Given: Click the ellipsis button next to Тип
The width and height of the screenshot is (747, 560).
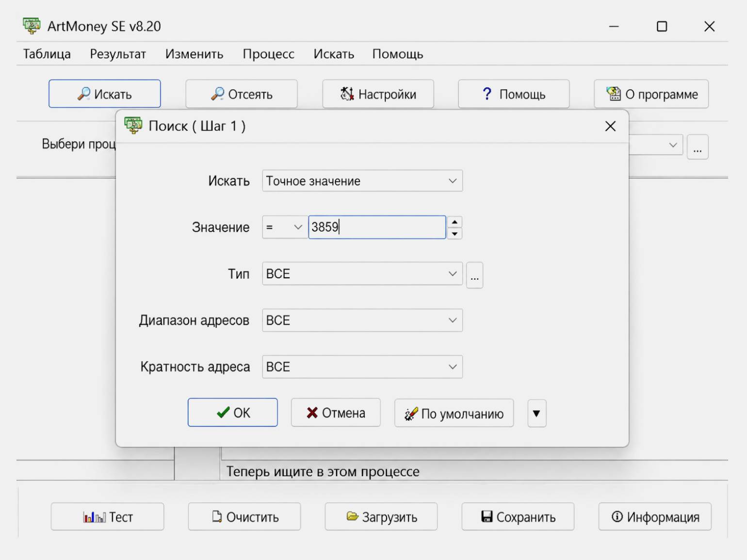Looking at the screenshot, I should coord(474,275).
